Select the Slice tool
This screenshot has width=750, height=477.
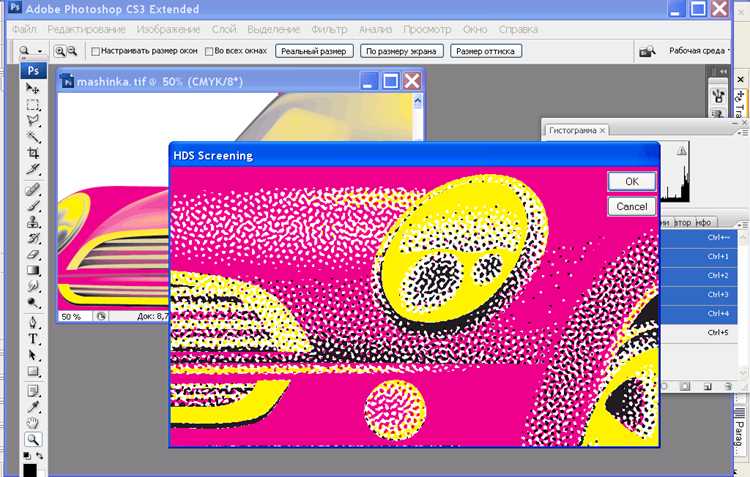point(33,169)
